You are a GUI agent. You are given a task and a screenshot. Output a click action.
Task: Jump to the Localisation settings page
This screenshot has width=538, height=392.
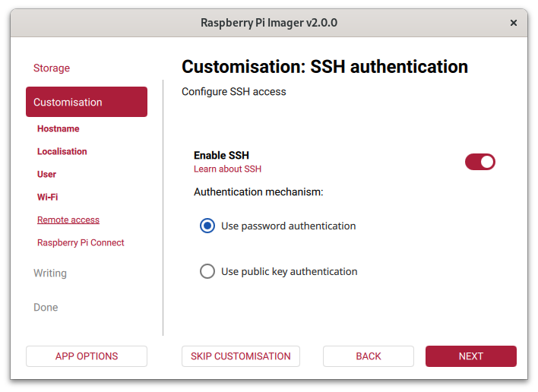point(62,152)
